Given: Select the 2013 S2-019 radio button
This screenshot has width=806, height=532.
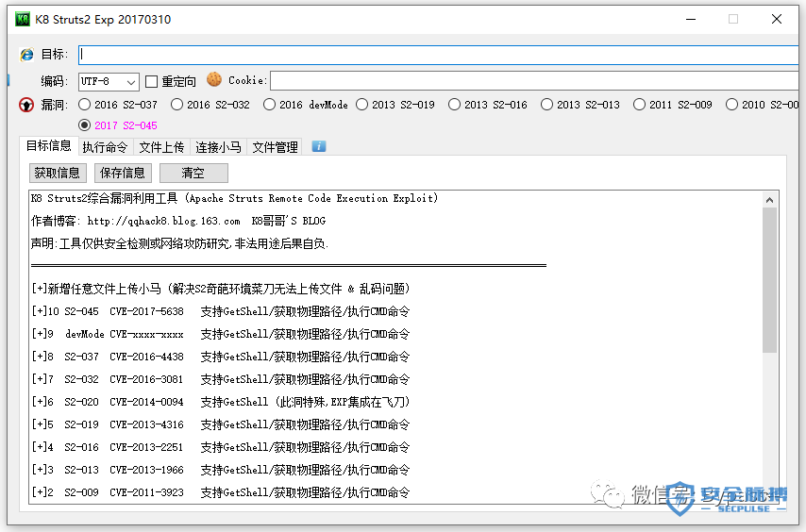Looking at the screenshot, I should (x=361, y=105).
